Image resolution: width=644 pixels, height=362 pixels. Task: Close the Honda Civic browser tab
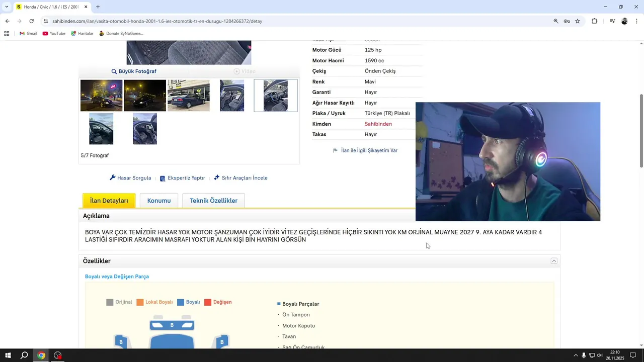coord(86,7)
